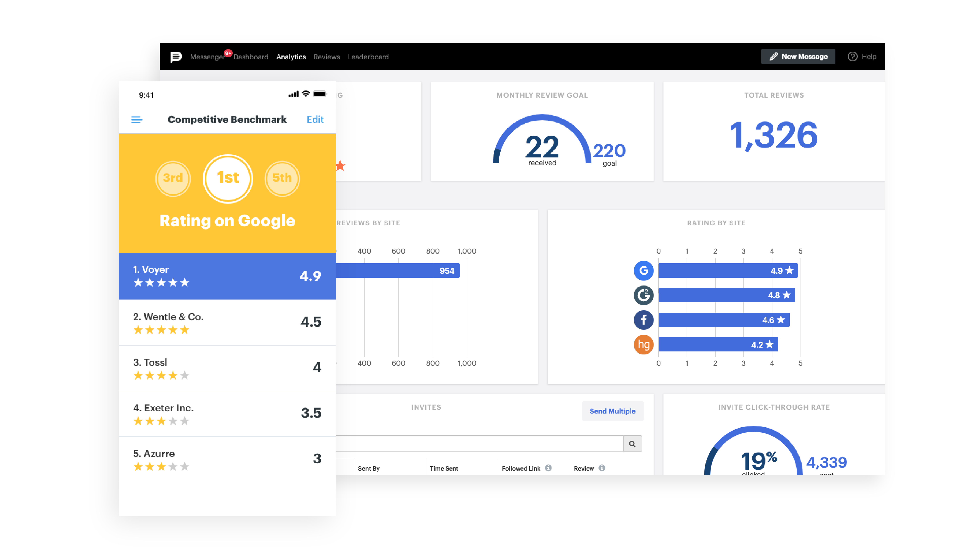Click the info icon beside Review

(602, 468)
